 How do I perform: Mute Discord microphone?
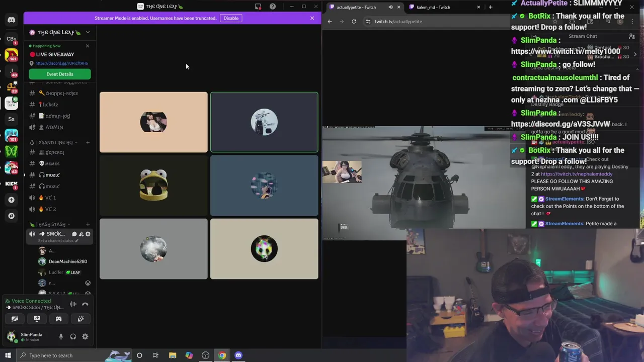click(61, 337)
